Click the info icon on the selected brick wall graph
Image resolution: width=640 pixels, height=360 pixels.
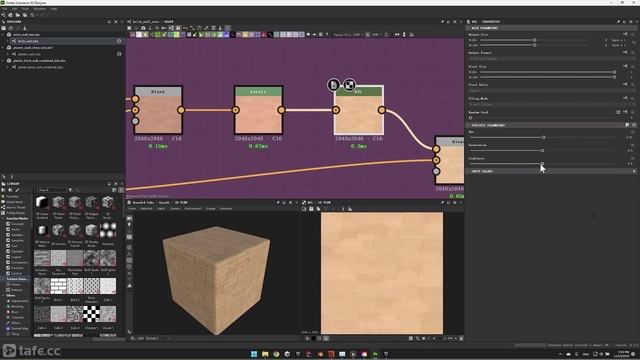(119, 41)
